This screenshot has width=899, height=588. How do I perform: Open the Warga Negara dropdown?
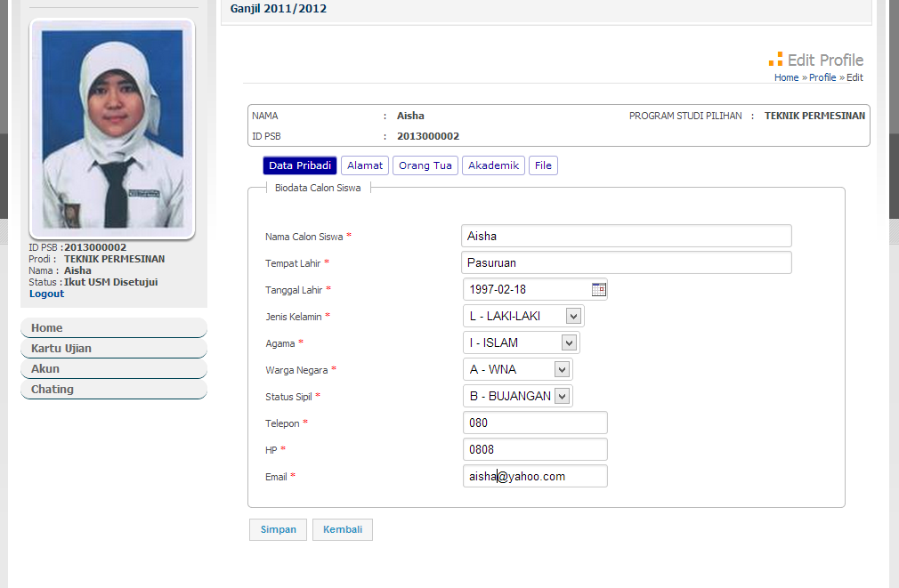(x=562, y=369)
